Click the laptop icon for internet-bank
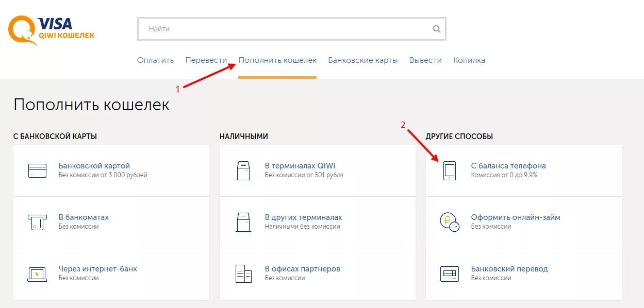644x308 pixels. coord(37,273)
